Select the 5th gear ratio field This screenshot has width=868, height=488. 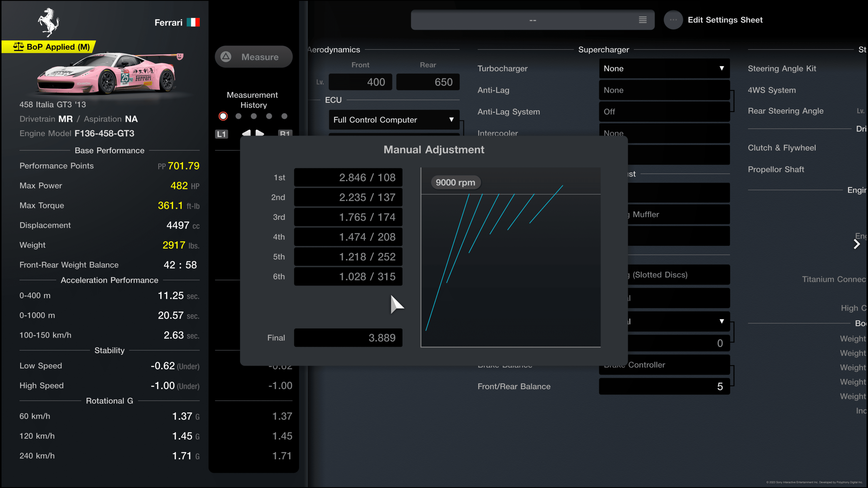(348, 257)
